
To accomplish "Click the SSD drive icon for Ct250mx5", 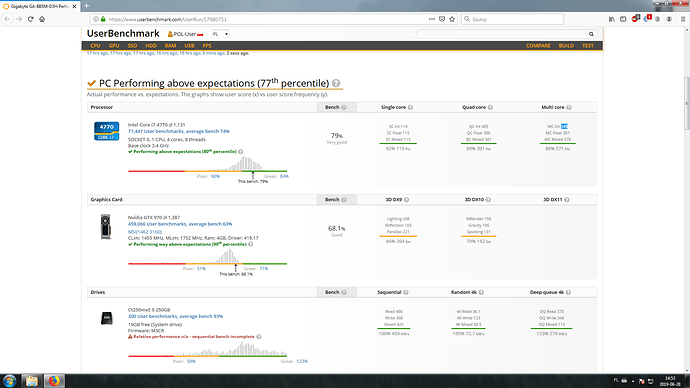I will 106,318.
